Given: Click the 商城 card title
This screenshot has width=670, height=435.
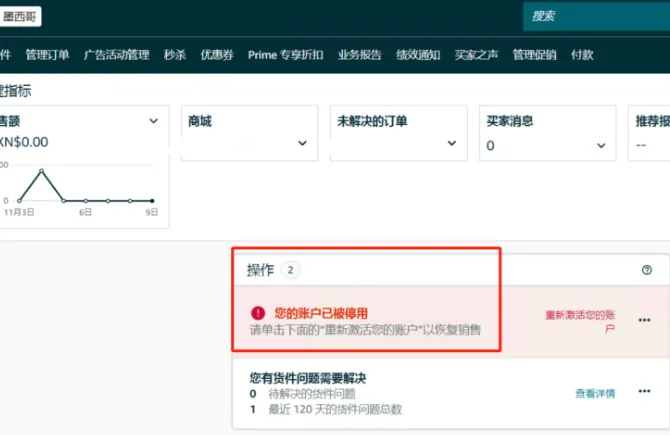Looking at the screenshot, I should click(x=200, y=121).
